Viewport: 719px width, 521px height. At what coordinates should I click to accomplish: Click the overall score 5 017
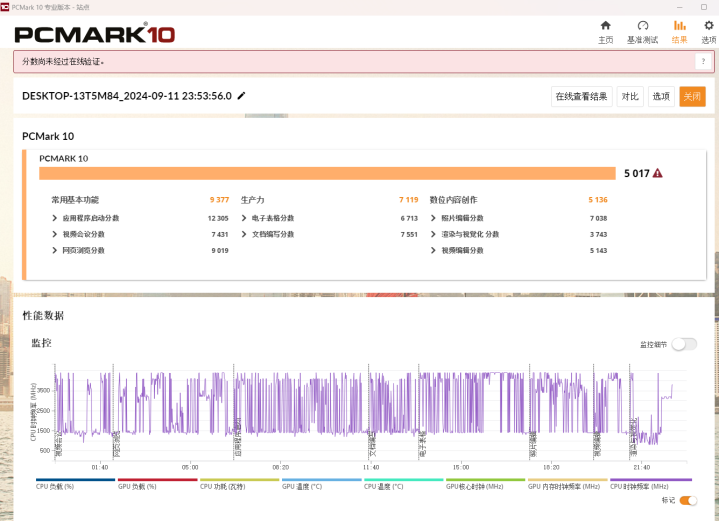pyautogui.click(x=636, y=173)
